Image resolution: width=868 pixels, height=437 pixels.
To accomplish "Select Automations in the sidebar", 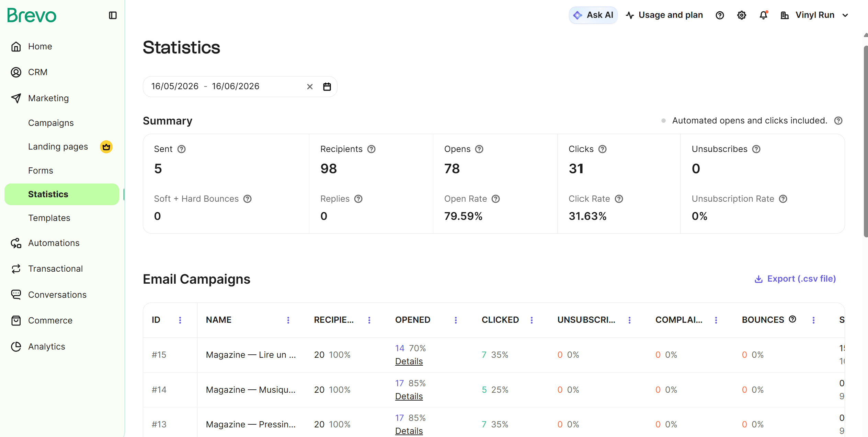I will tap(54, 243).
